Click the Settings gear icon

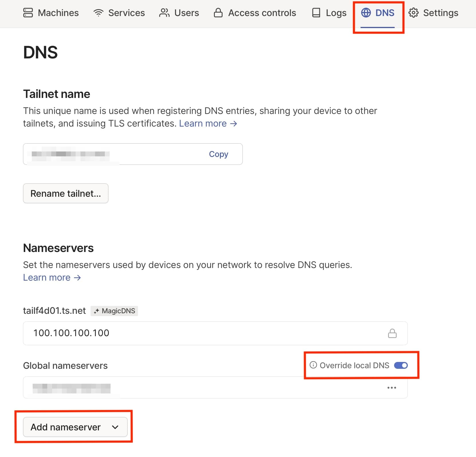click(x=413, y=13)
